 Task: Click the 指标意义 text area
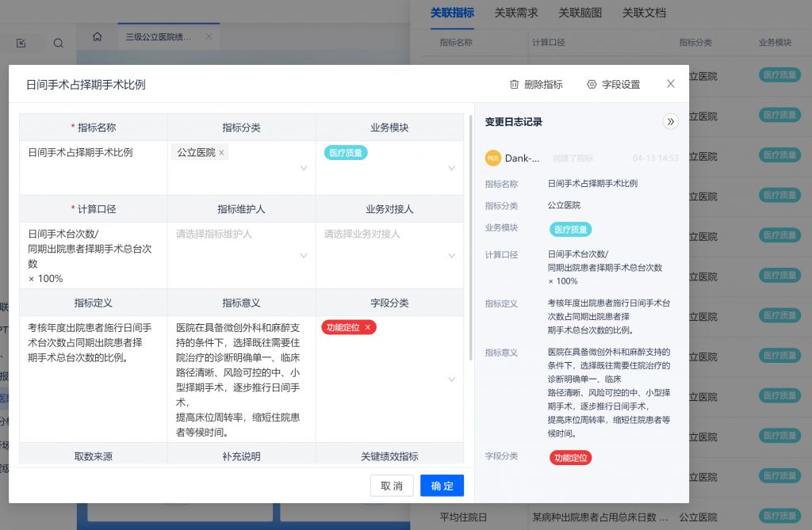click(x=241, y=379)
